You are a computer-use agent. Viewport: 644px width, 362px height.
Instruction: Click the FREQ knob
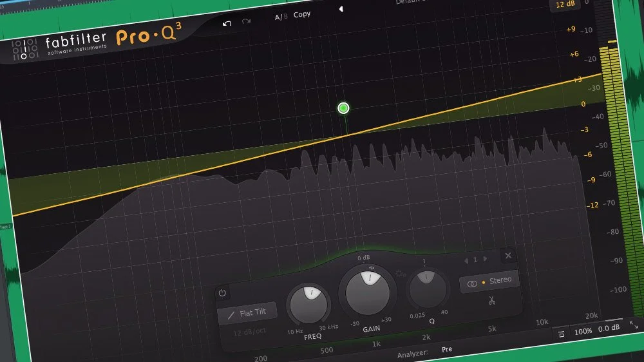pos(309,305)
